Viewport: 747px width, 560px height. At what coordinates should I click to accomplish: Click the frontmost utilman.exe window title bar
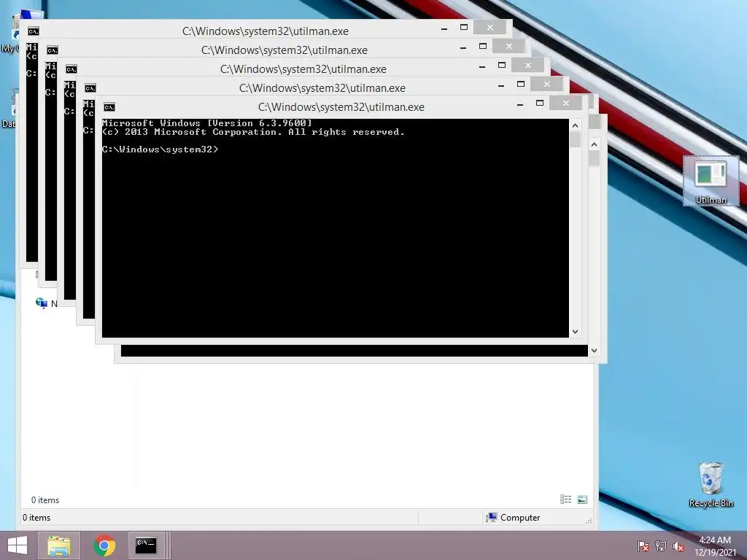coord(341,107)
